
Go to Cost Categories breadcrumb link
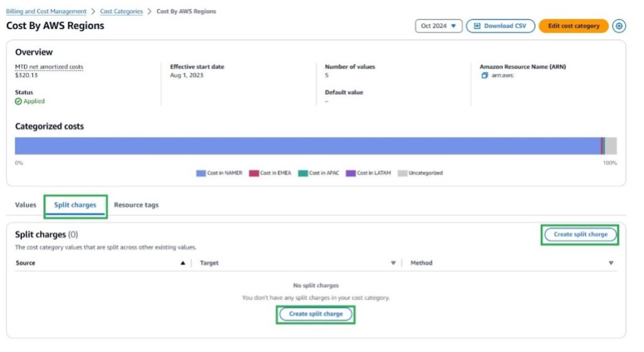[121, 11]
